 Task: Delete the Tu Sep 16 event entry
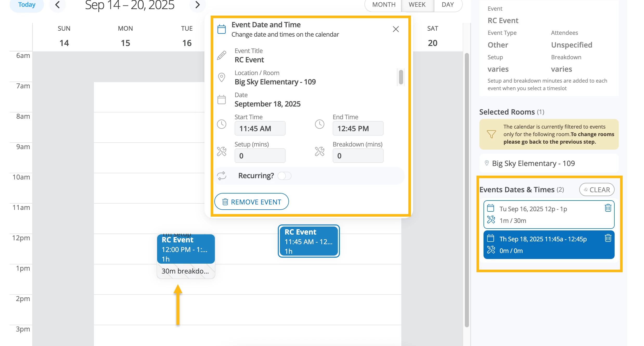click(x=608, y=208)
